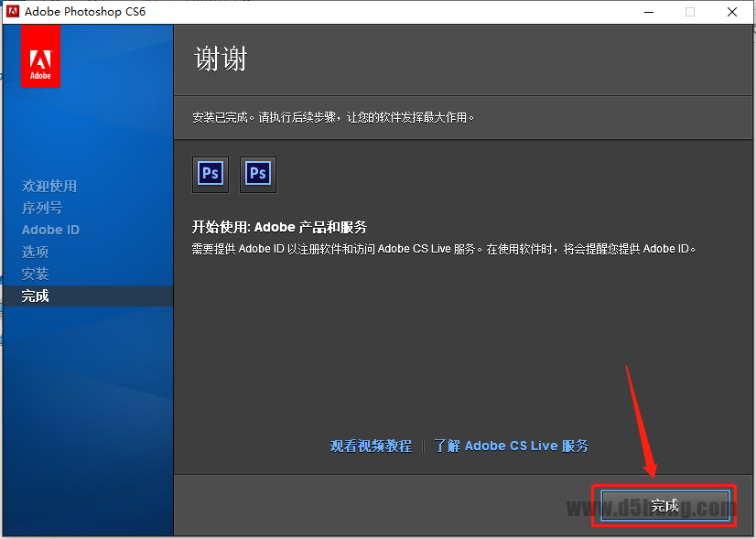
Task: Select the 选项 sidebar step
Action: (x=35, y=253)
